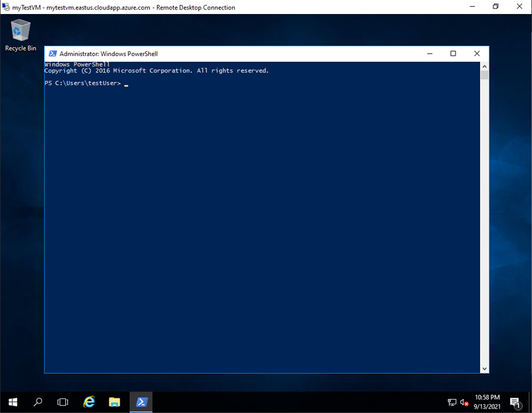532x413 pixels.
Task: Open the Windows Start menu
Action: [13, 402]
